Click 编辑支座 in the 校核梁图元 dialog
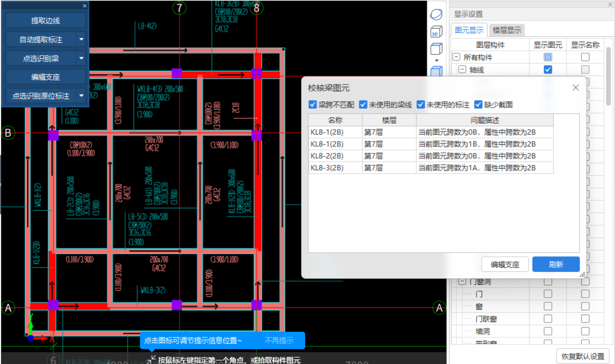The width and height of the screenshot is (615, 364). click(505, 264)
